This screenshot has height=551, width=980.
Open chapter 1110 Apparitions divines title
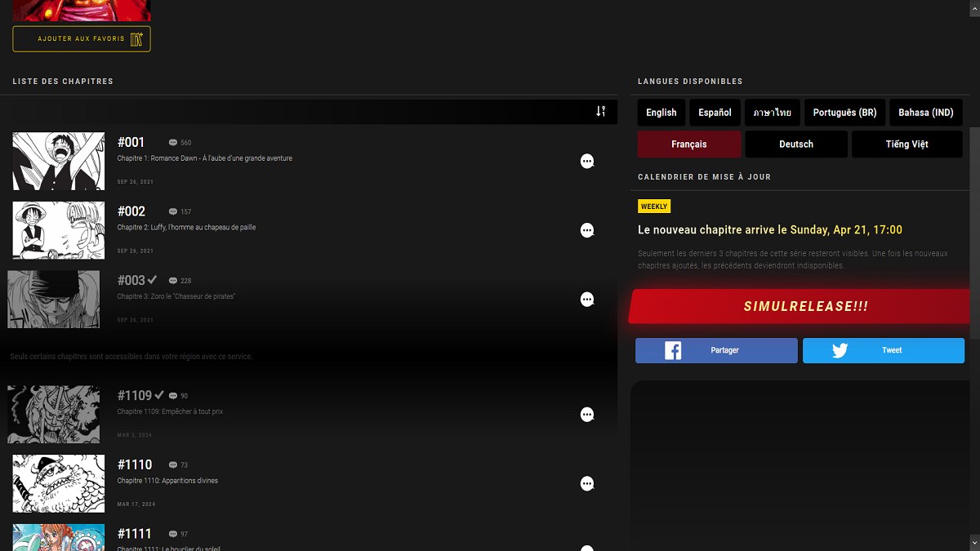(x=167, y=481)
